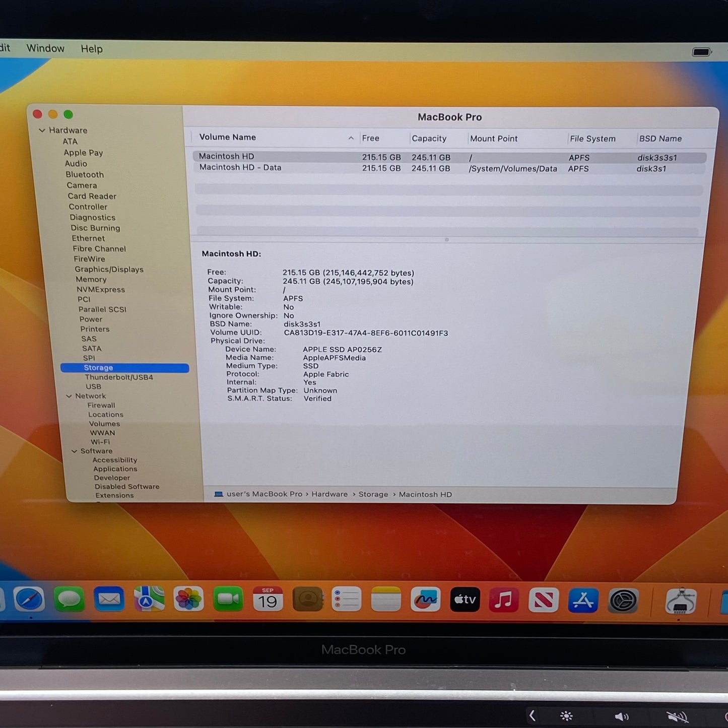Image resolution: width=728 pixels, height=728 pixels.
Task: Open the Help menu
Action: point(92,49)
